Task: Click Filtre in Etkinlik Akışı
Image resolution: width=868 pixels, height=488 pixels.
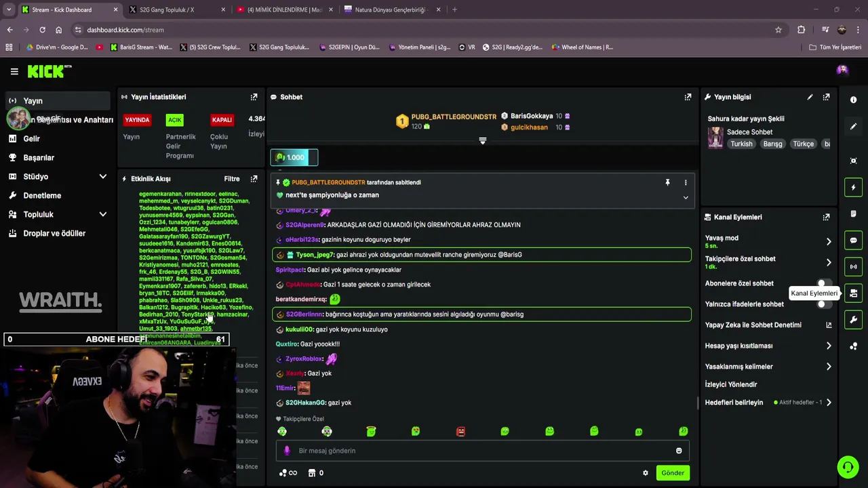Action: tap(232, 179)
